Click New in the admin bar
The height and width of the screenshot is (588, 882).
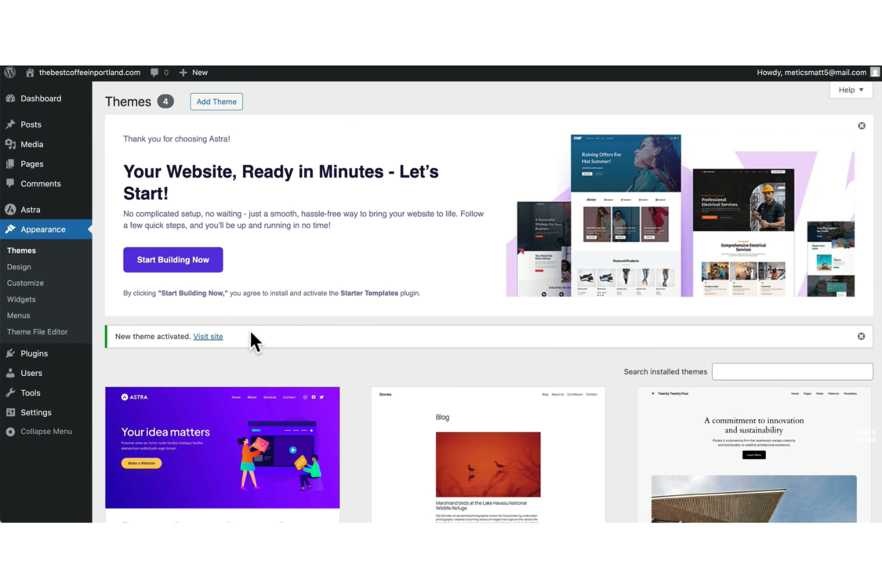coord(200,72)
